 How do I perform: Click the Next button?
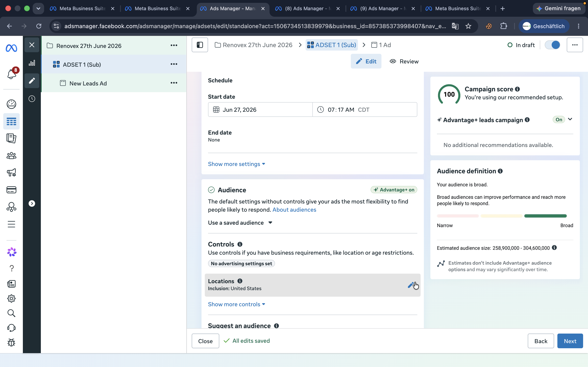point(570,341)
